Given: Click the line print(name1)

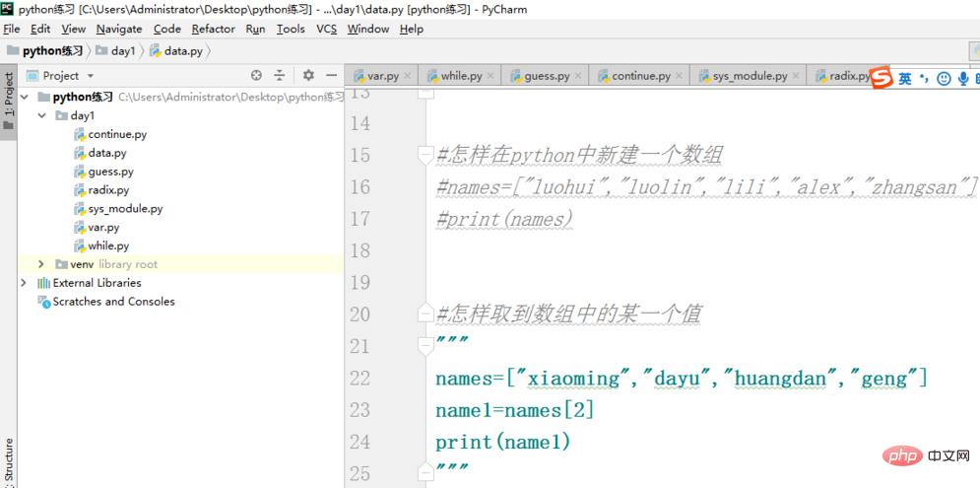Looking at the screenshot, I should tap(503, 443).
